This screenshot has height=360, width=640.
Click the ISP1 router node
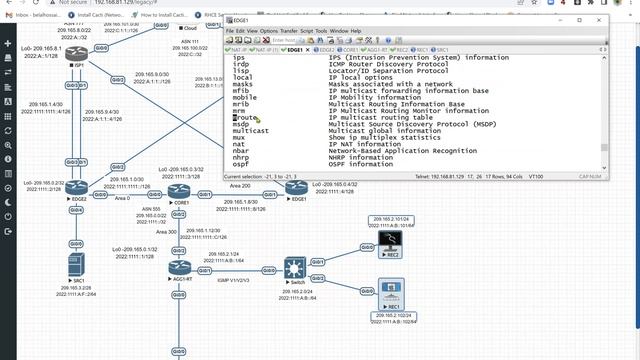76,54
